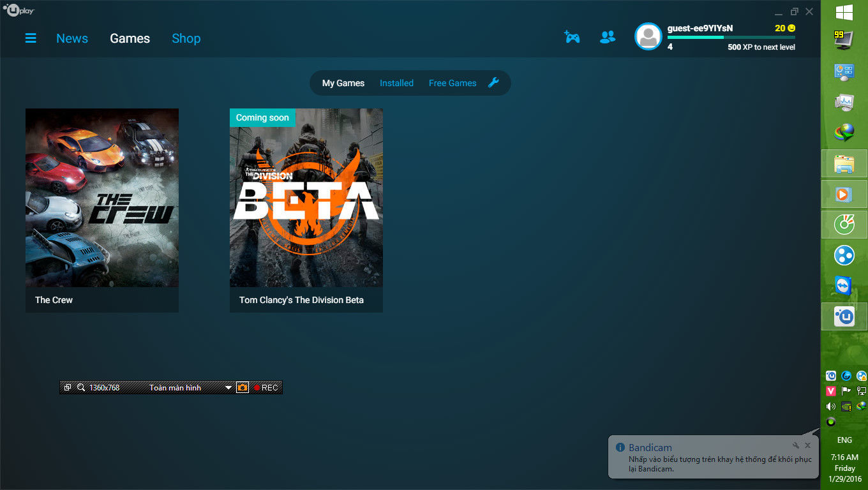Go to the News tab
The height and width of the screenshot is (490, 868).
pyautogui.click(x=72, y=38)
